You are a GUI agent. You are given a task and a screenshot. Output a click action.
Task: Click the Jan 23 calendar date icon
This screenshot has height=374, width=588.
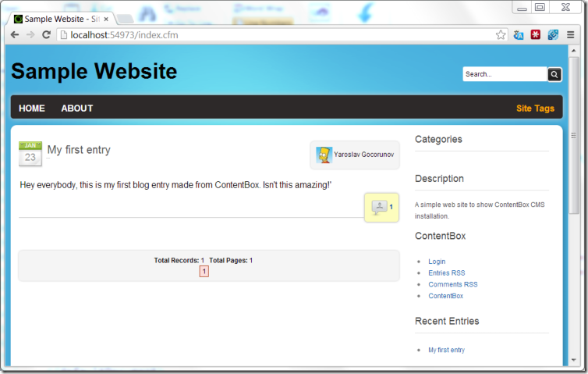pos(30,154)
